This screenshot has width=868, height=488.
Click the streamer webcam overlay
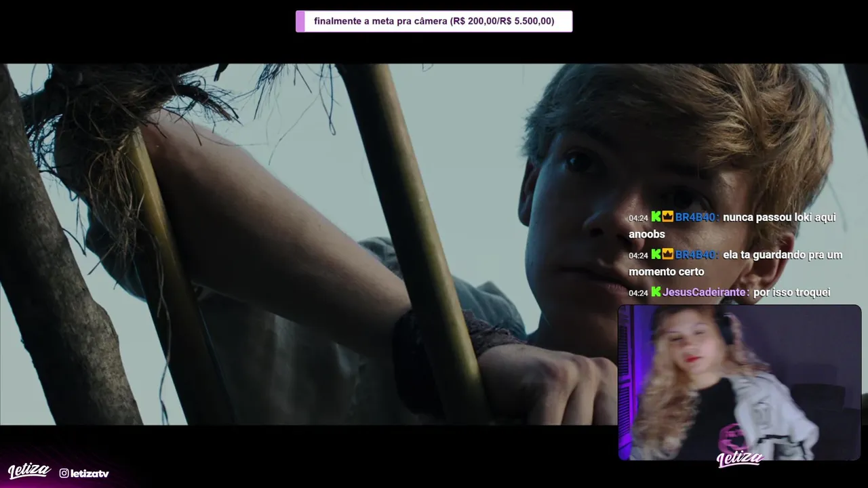click(x=739, y=383)
